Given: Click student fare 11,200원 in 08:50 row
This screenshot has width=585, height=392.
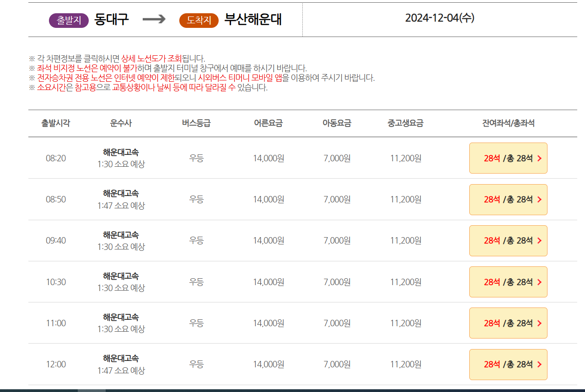Looking at the screenshot, I should click(x=406, y=199).
